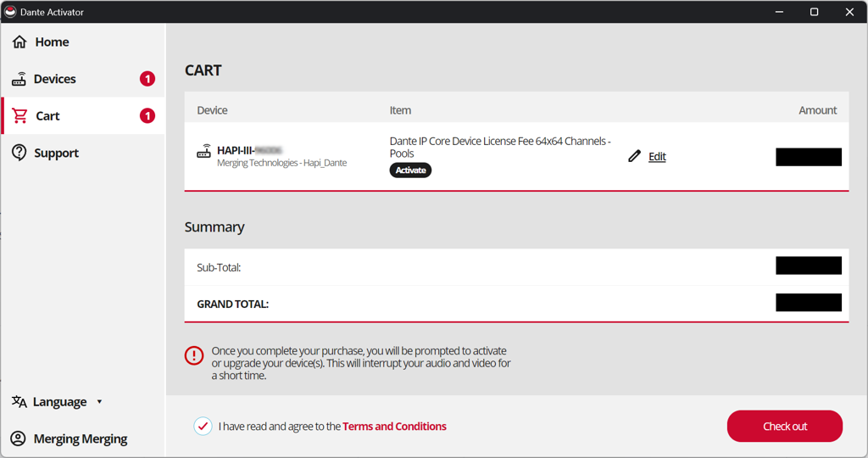
Task: Uncheck the Terms and Conditions agreement checkbox
Action: point(203,426)
